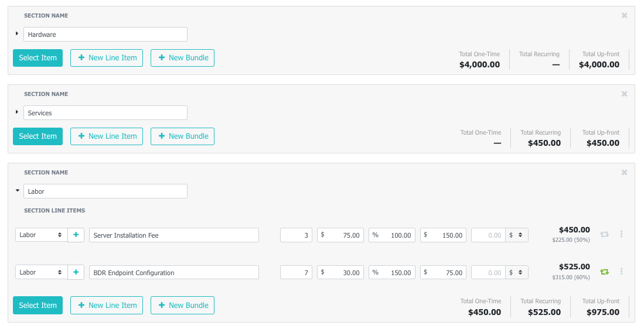Edit price field showing 150.00
The image size is (644, 329).
tap(443, 235)
